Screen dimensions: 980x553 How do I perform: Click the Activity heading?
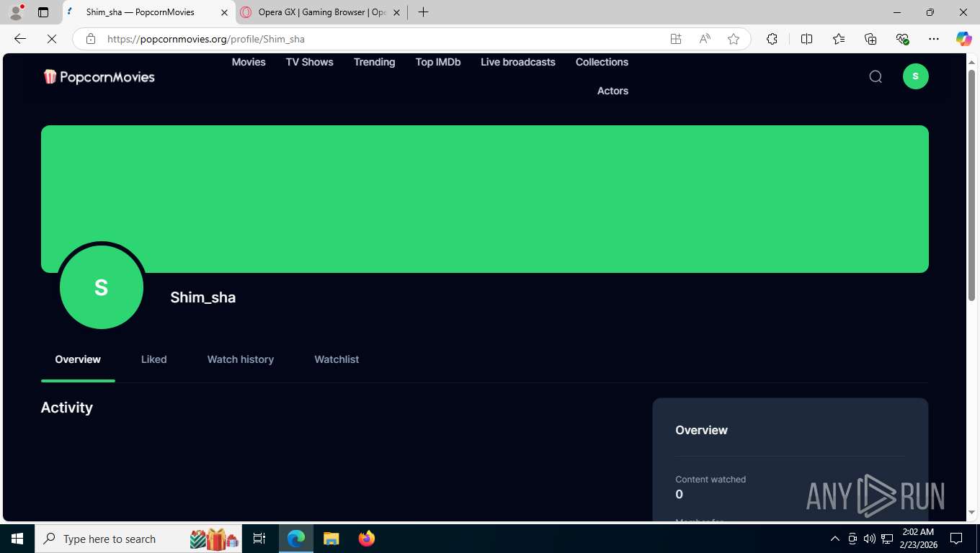[x=67, y=408]
